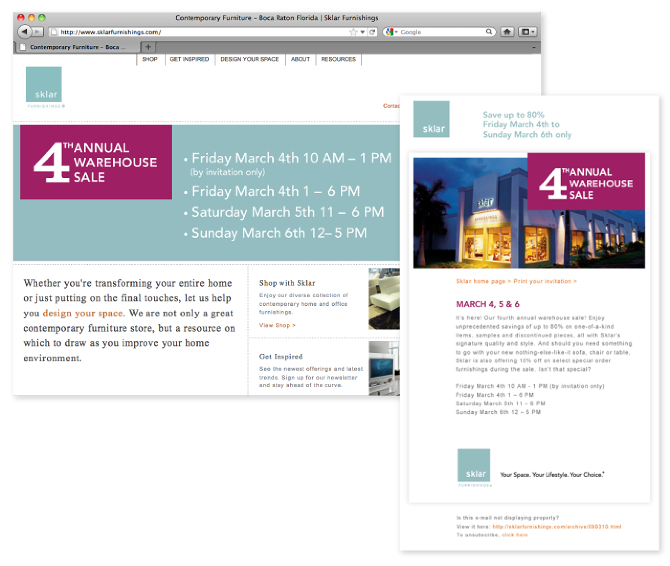Click 'Sunday March 6th 12– 5 PM' banner line
This screenshot has width=670, height=566.
point(279,233)
